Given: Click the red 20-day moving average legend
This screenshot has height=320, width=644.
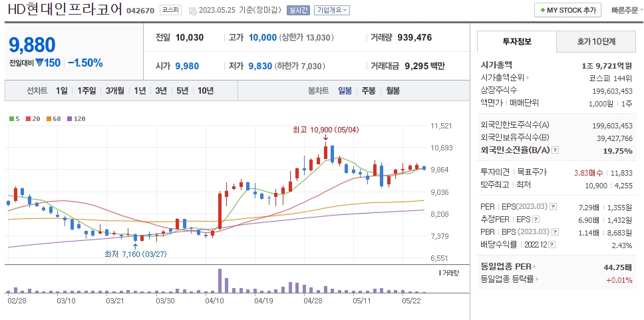Looking at the screenshot, I should [32, 118].
